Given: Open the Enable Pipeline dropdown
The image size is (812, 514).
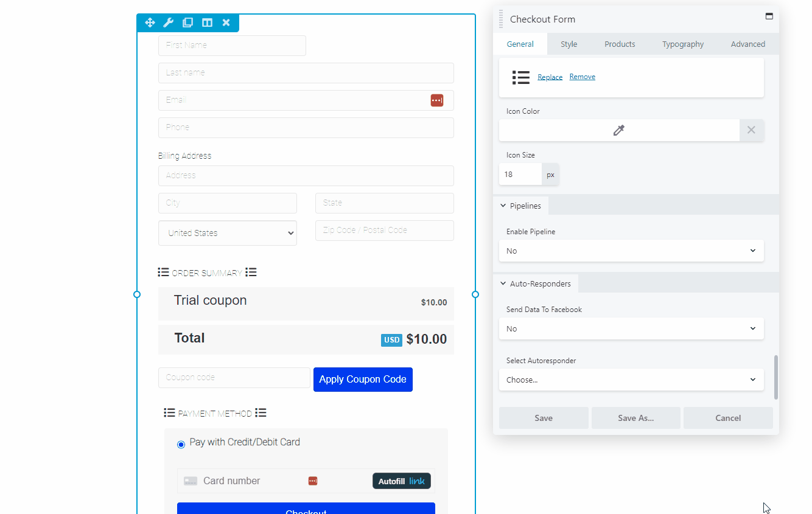Looking at the screenshot, I should coord(631,251).
